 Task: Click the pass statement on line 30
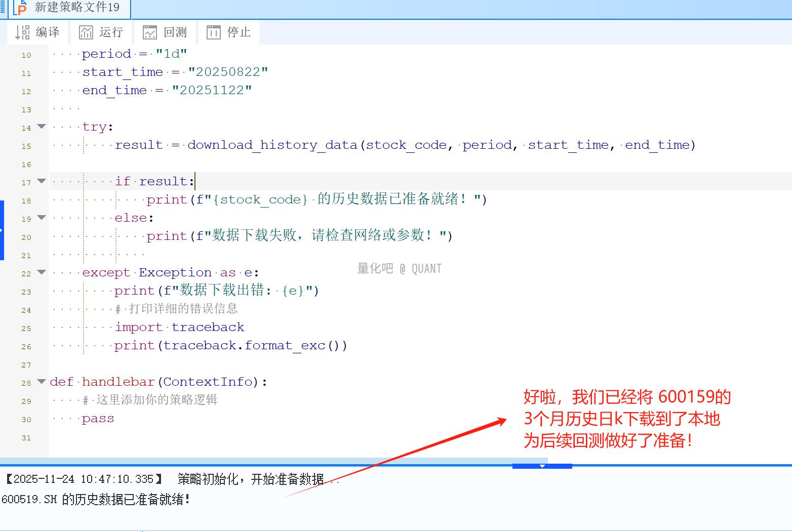click(98, 419)
